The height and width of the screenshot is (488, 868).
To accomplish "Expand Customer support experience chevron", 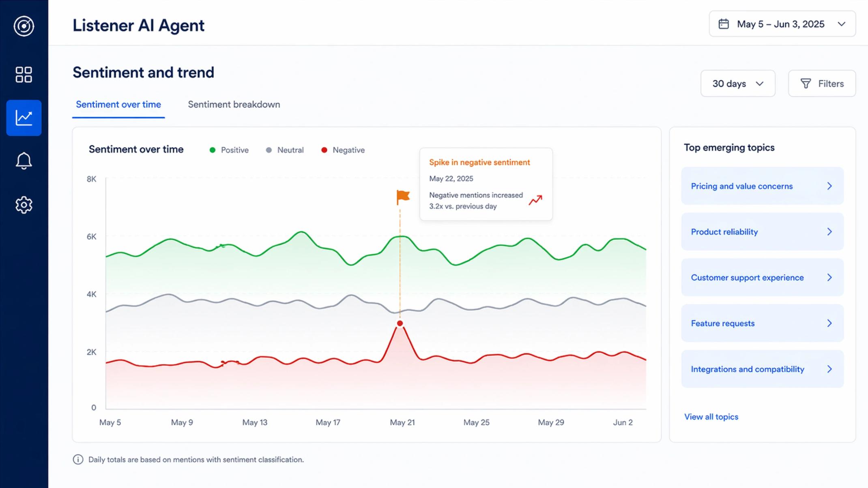I will pos(829,278).
